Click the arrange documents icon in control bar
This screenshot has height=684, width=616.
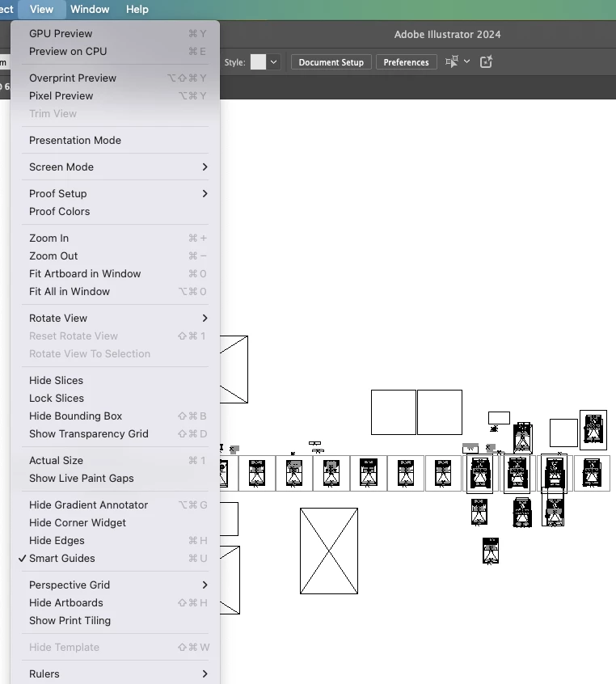click(452, 61)
